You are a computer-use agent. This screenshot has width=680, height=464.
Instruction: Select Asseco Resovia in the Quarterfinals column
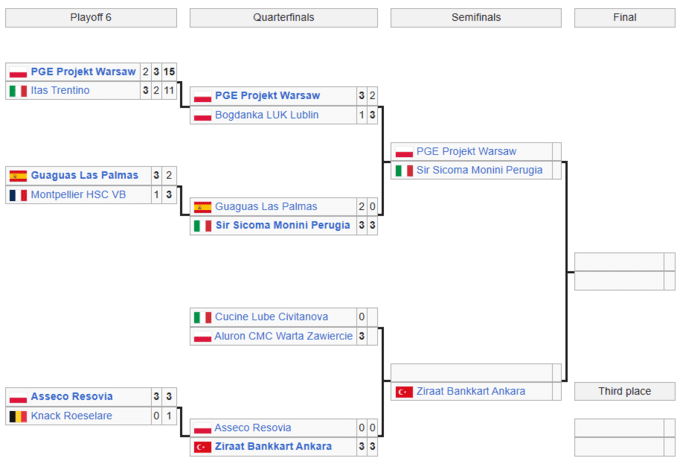click(x=253, y=428)
